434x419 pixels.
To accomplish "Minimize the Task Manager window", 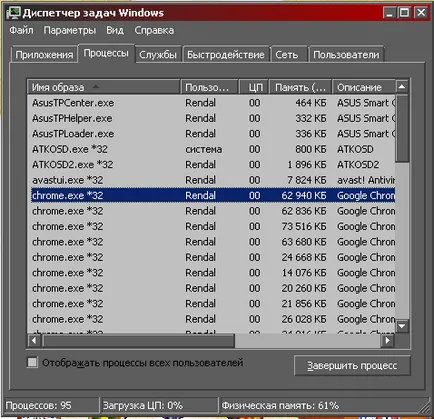I will point(389,13).
